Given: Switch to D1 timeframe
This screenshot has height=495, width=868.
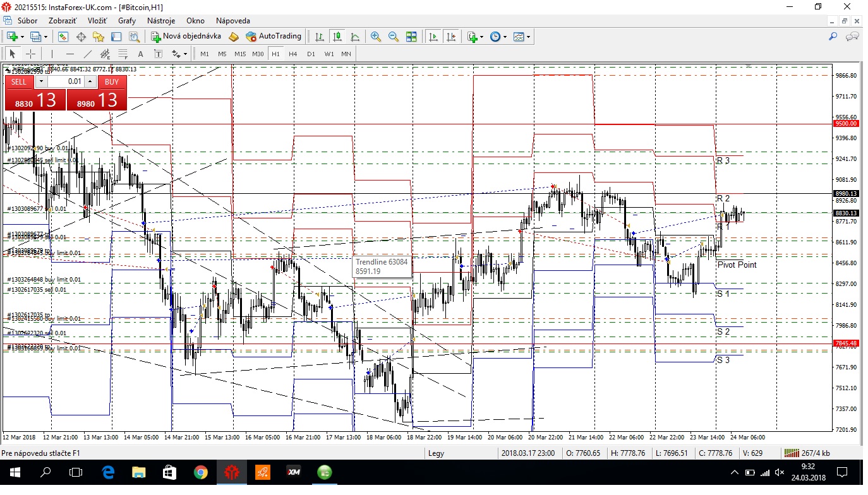Looking at the screenshot, I should 311,54.
